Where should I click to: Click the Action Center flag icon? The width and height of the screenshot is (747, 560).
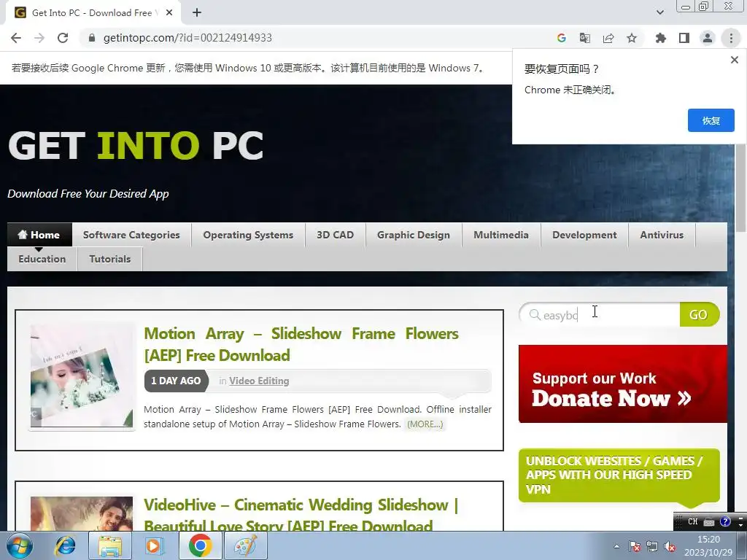pos(635,546)
